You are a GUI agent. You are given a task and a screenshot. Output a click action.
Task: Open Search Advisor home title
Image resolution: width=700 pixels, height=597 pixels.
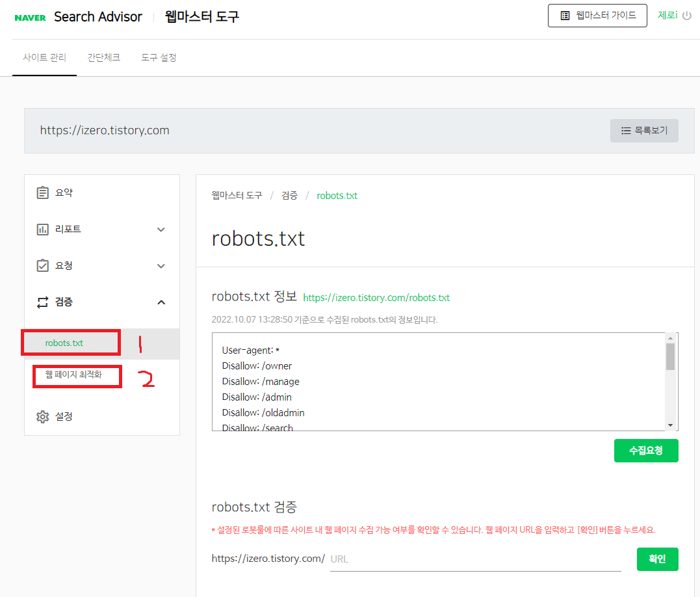tap(98, 17)
